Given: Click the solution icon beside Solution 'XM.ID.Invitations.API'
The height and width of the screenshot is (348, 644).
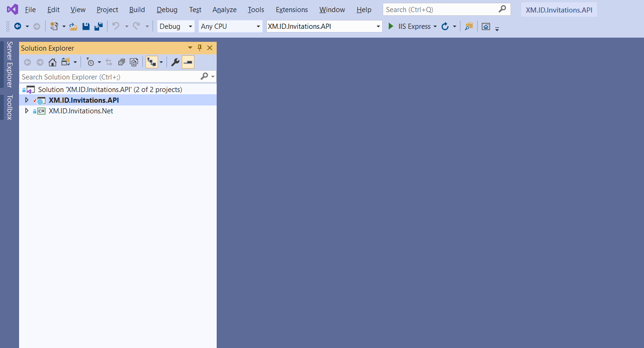Looking at the screenshot, I should (30, 89).
